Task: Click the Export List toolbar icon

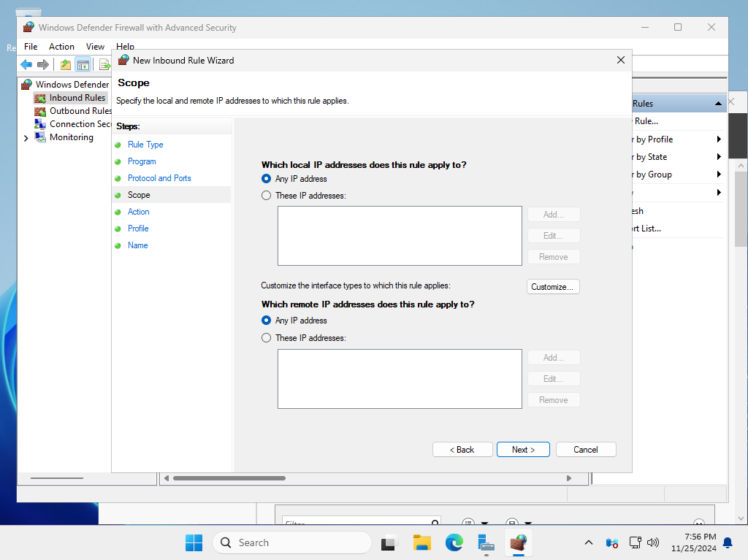Action: [104, 64]
